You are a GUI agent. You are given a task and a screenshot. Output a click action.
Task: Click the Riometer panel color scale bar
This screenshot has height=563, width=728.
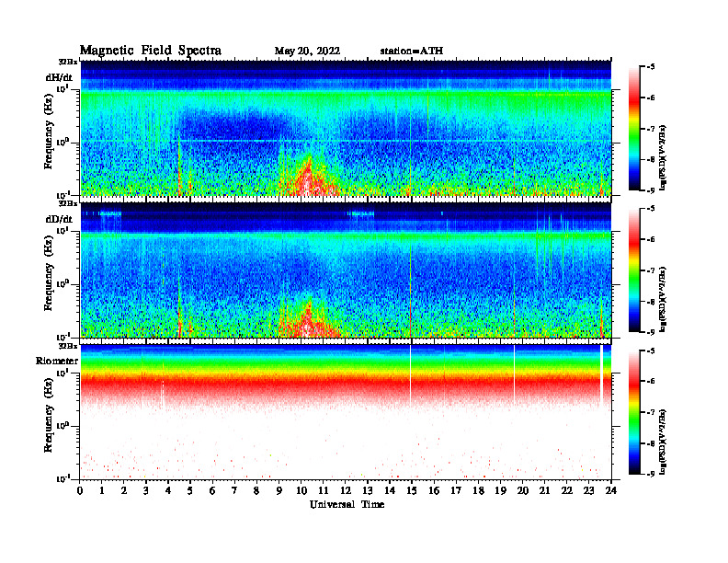pos(633,412)
